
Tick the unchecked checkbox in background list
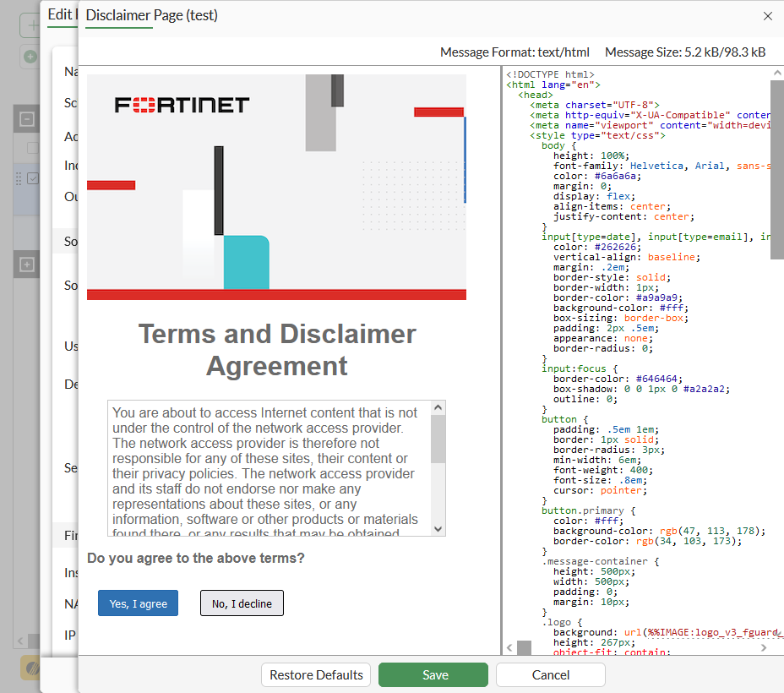[33, 148]
